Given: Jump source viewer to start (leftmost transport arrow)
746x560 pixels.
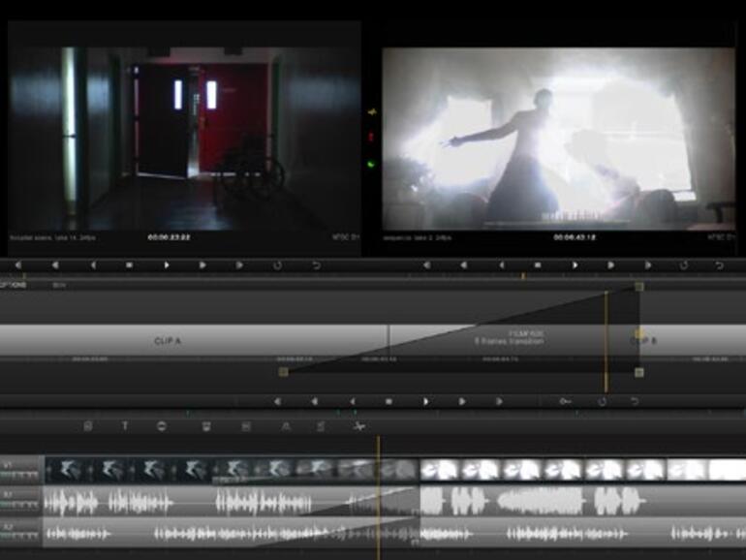Looking at the screenshot, I should point(18,265).
